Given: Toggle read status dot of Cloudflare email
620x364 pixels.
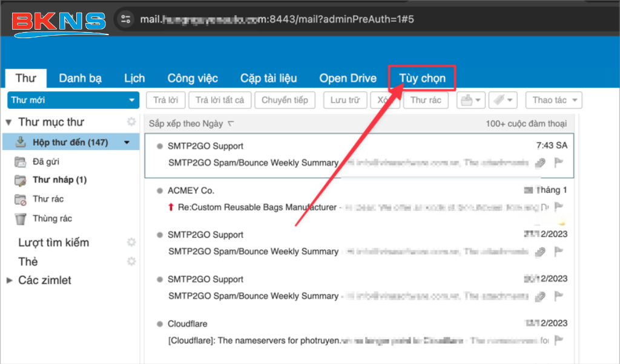Looking at the screenshot, I should tap(160, 324).
